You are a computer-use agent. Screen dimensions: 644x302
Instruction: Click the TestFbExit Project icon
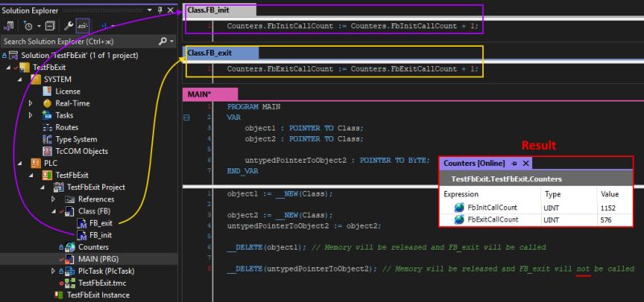click(x=59, y=188)
